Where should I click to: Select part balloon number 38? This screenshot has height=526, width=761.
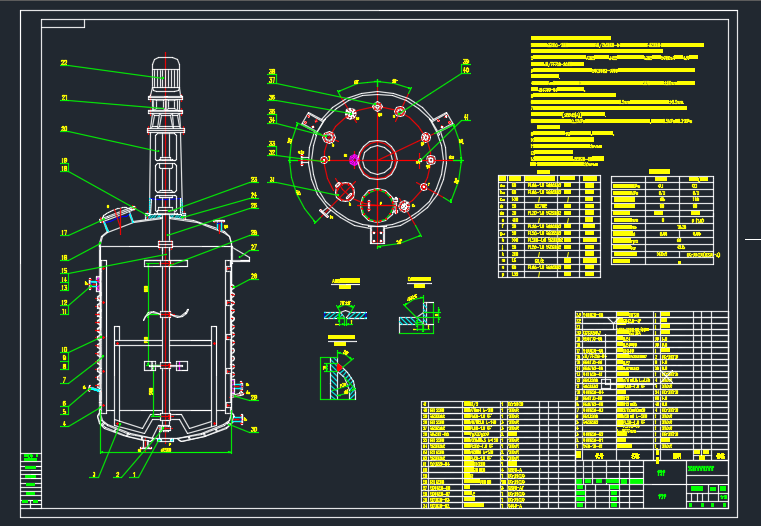pyautogui.click(x=272, y=72)
